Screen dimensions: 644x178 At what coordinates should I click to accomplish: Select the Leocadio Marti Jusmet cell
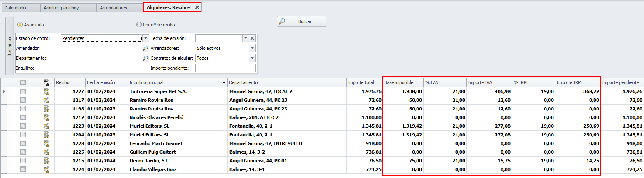point(178,143)
